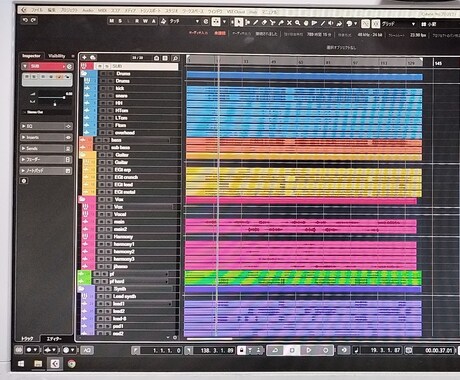Click the horizontal scrollbar under the arrangement
Screen dimensions: 460x380
[x=209, y=339]
